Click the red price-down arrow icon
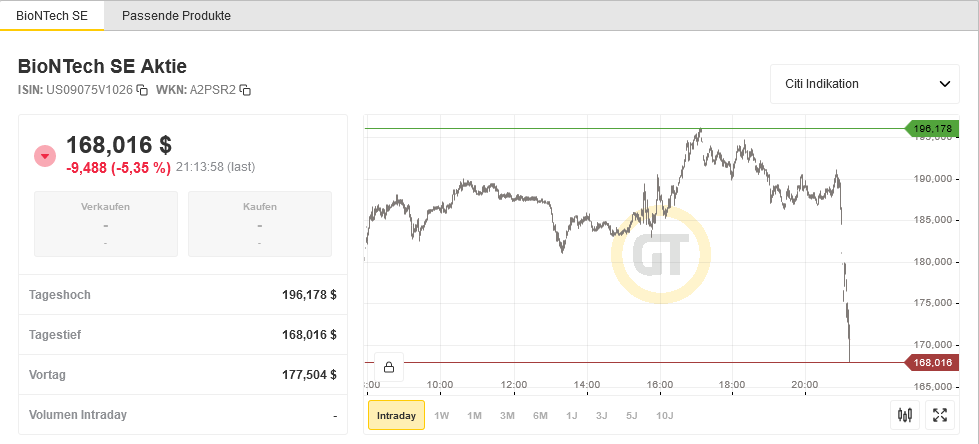 (x=45, y=156)
